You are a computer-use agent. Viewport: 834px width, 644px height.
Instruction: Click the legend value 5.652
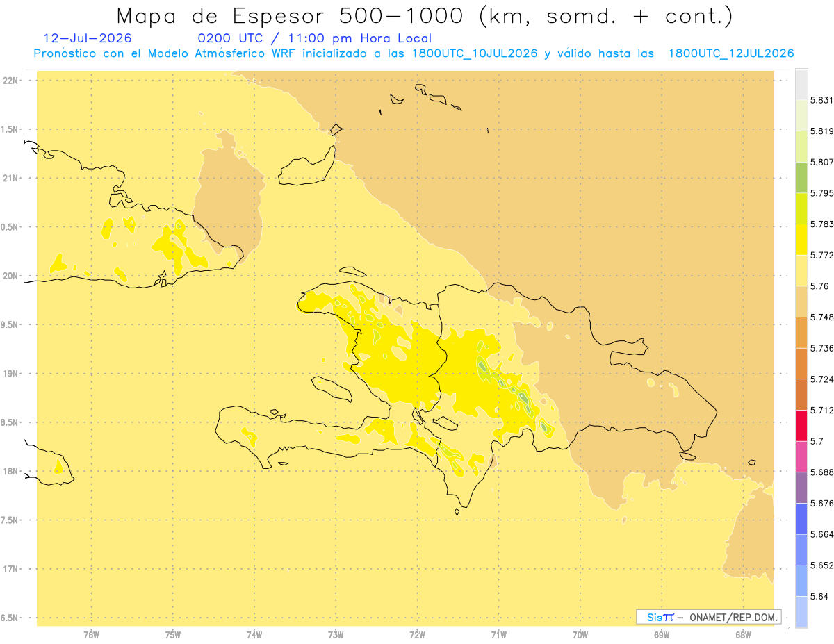click(822, 565)
